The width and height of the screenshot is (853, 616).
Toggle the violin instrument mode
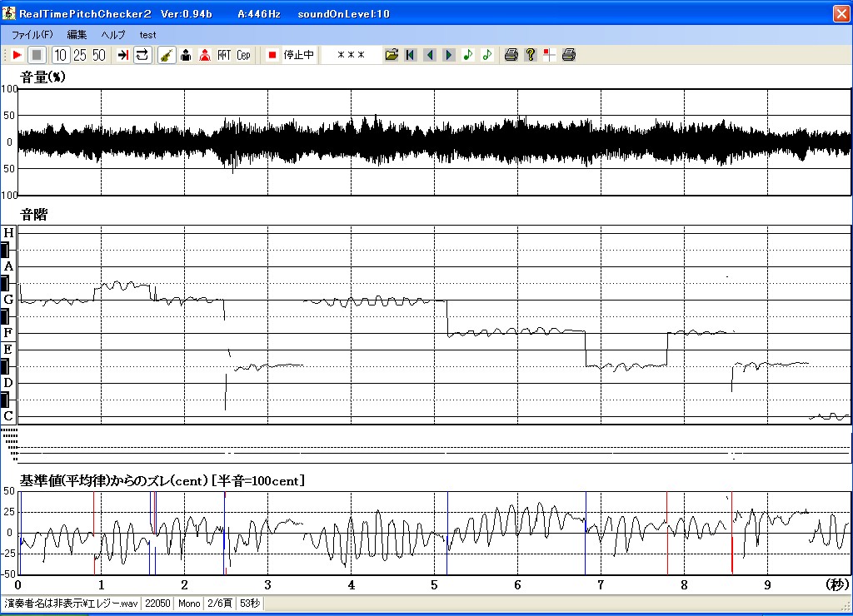click(167, 55)
